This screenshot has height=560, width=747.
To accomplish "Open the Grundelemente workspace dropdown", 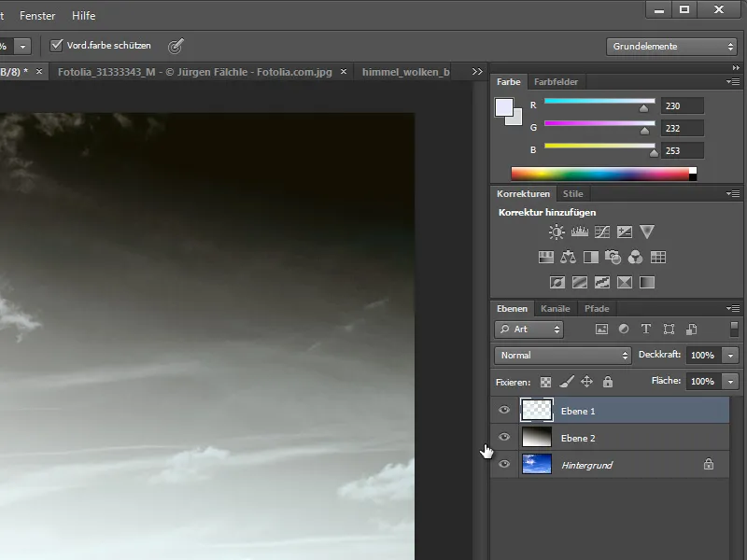I will [671, 47].
